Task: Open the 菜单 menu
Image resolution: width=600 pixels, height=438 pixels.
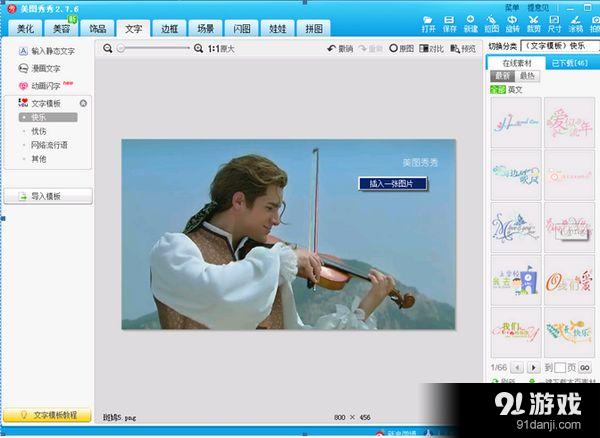Action: pyautogui.click(x=512, y=7)
